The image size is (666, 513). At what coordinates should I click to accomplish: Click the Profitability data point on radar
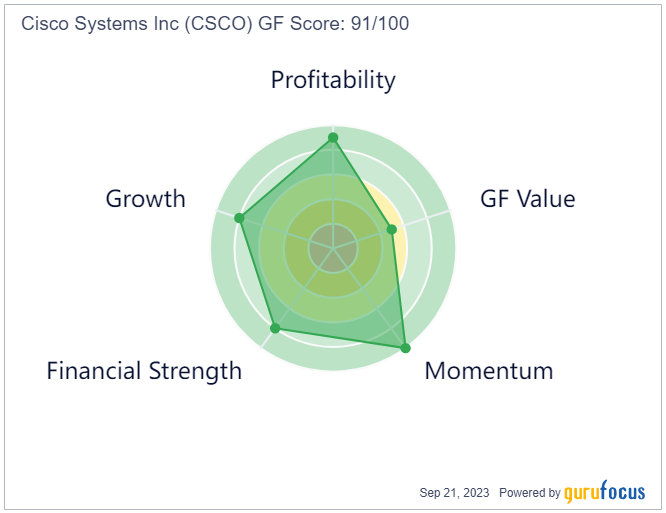pos(333,138)
